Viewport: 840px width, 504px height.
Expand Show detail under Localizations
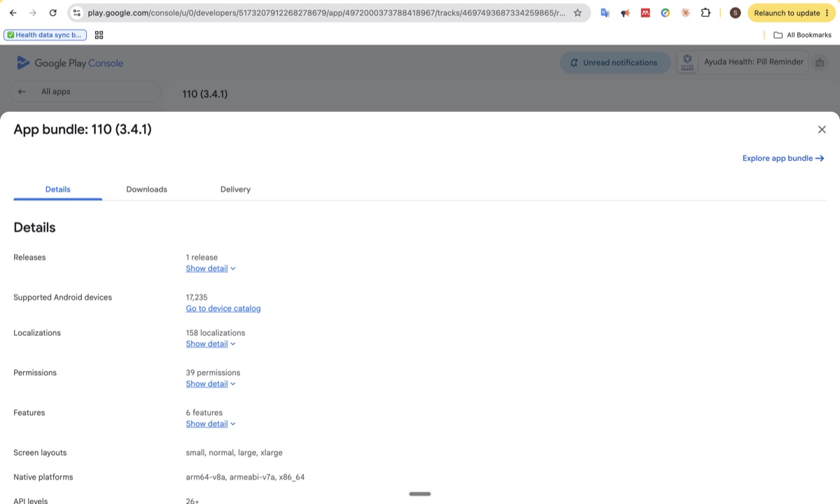tap(211, 344)
